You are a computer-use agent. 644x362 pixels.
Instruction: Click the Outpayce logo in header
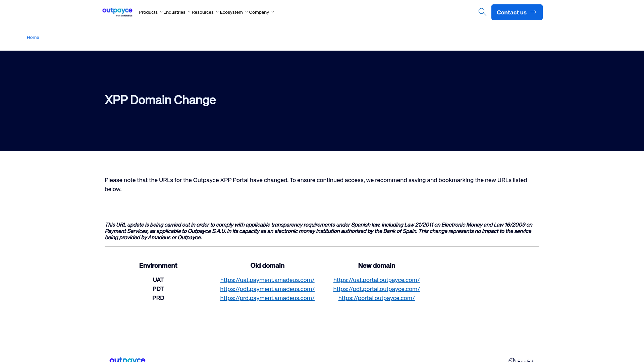117,12
